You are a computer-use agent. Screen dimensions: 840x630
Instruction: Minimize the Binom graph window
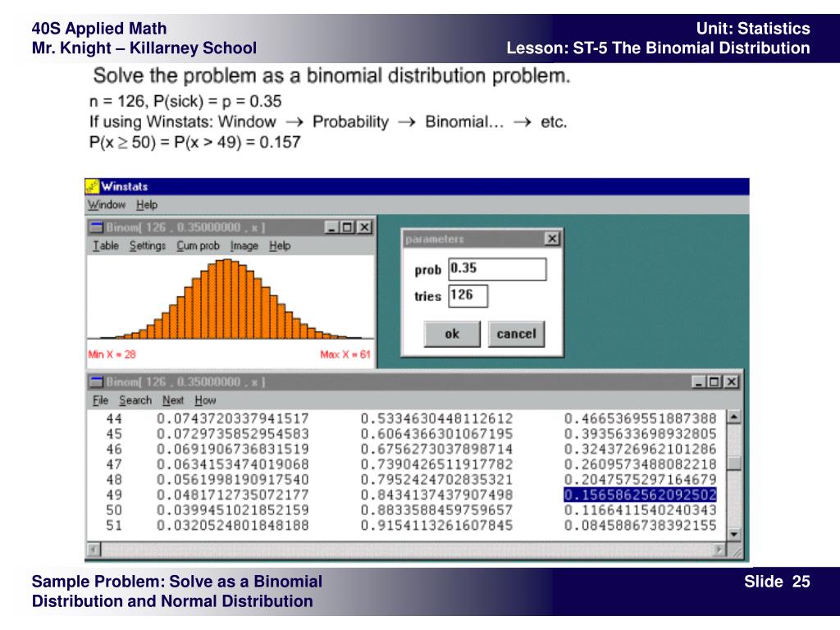(x=332, y=227)
